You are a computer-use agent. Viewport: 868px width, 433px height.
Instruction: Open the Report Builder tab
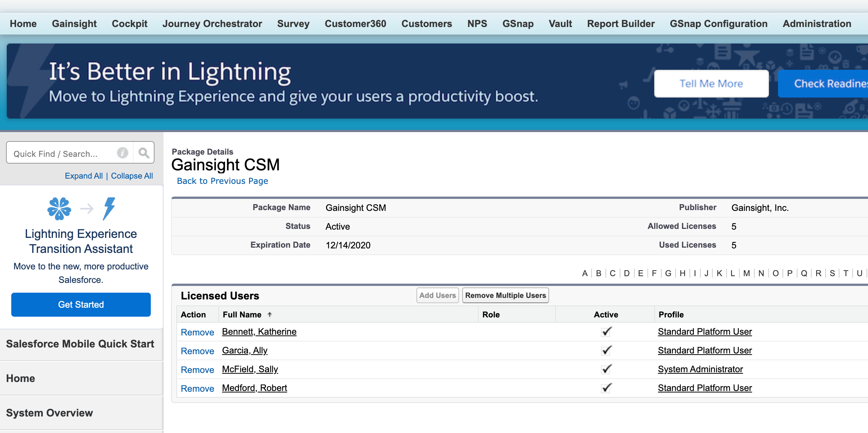621,24
